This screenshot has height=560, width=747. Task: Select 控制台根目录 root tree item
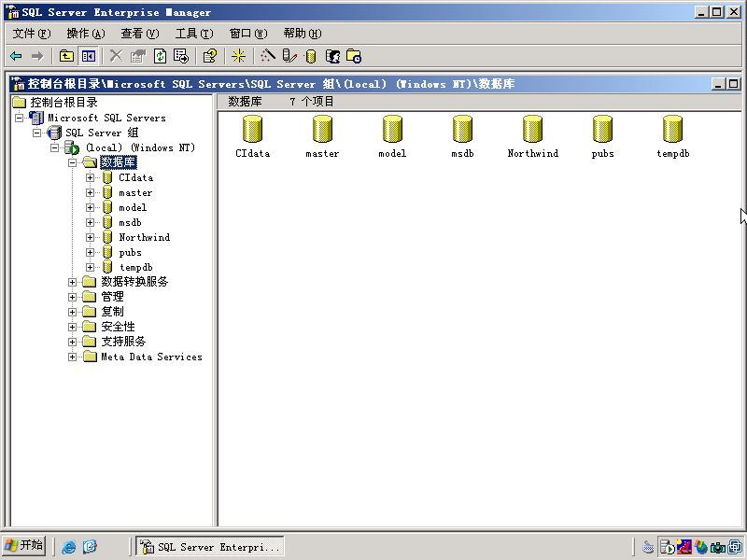[x=63, y=103]
